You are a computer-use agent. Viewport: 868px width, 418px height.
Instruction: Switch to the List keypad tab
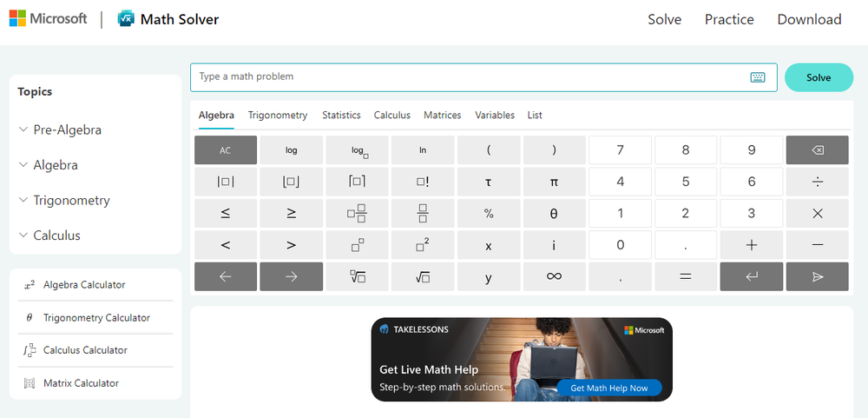pyautogui.click(x=535, y=116)
